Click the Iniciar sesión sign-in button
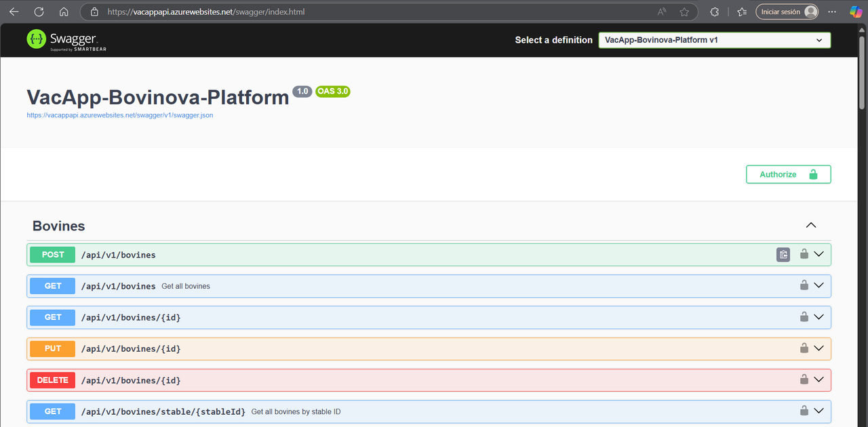Image resolution: width=868 pixels, height=427 pixels. 787,12
